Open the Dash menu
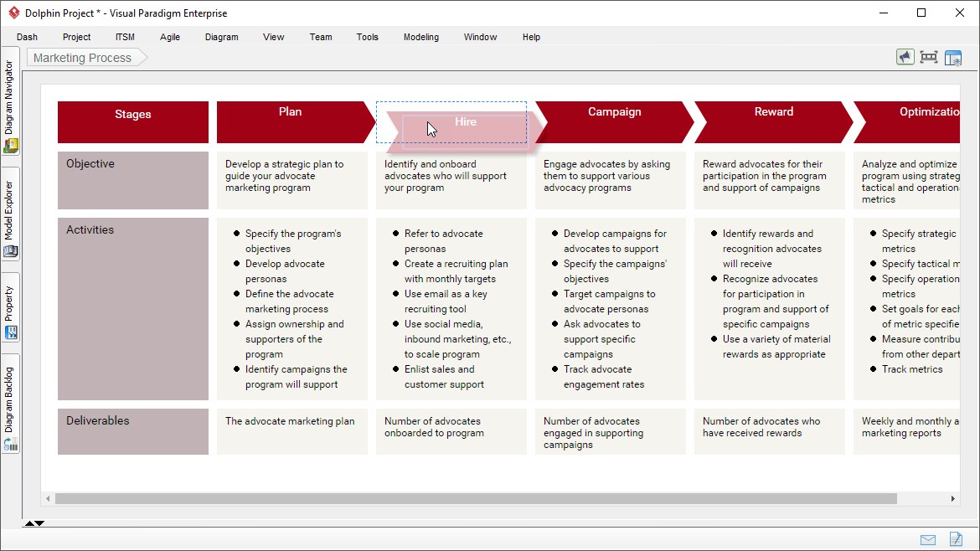The image size is (980, 551). pos(27,37)
